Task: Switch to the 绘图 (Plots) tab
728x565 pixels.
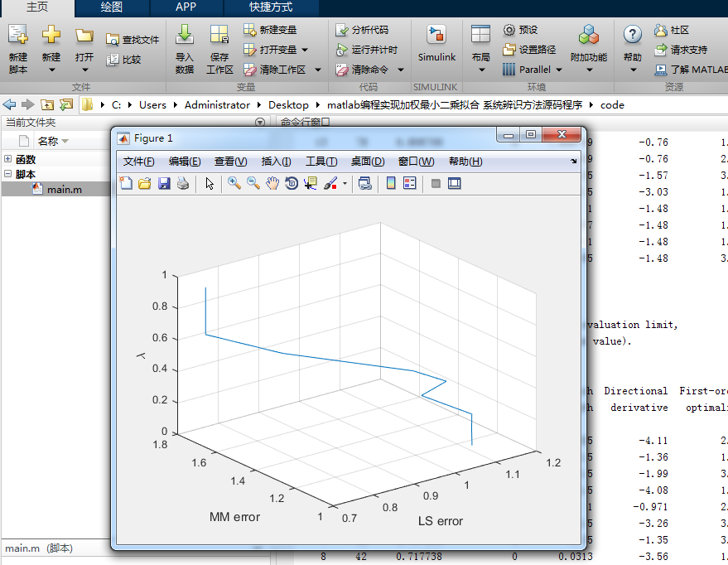Action: (x=112, y=7)
